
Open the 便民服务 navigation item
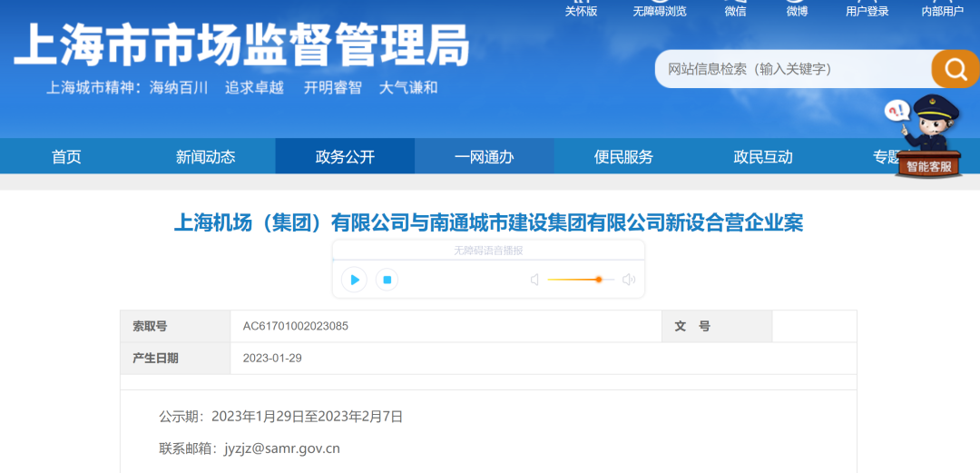623,157
